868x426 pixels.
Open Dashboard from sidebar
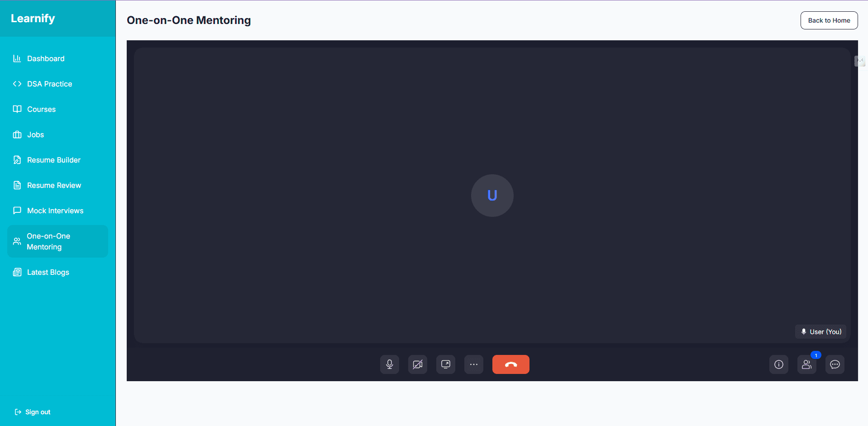click(46, 58)
